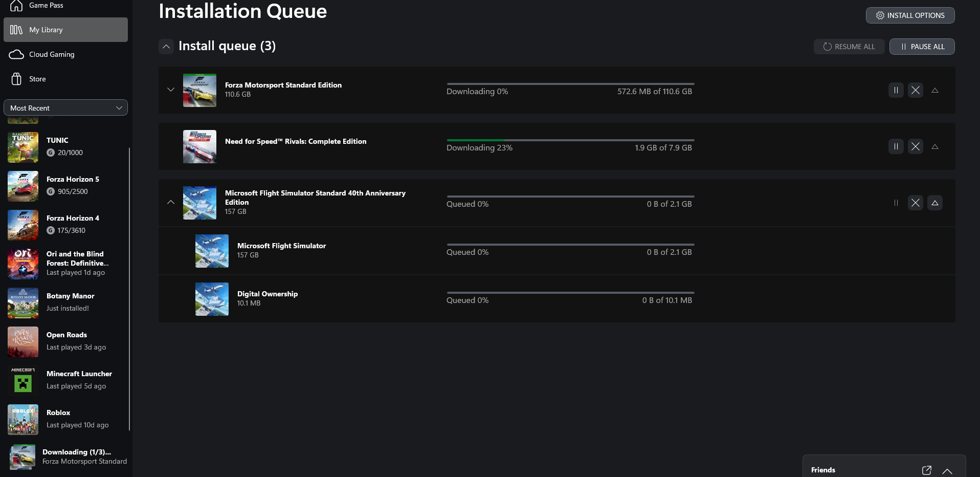This screenshot has height=477, width=980.
Task: Open Botany Manor from library
Action: point(65,302)
